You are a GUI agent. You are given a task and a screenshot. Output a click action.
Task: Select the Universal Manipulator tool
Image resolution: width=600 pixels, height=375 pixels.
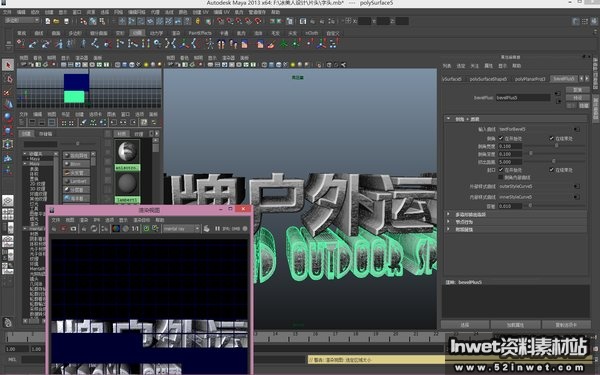pyautogui.click(x=8, y=144)
